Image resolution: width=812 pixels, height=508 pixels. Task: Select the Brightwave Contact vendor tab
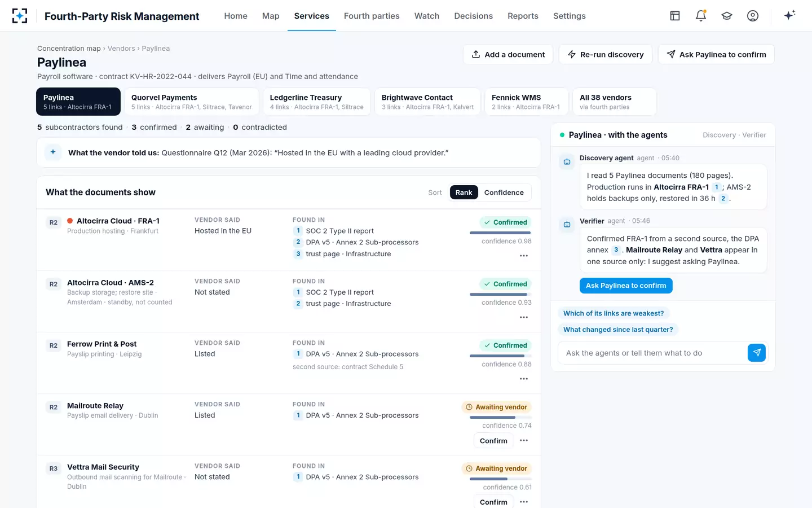427,102
